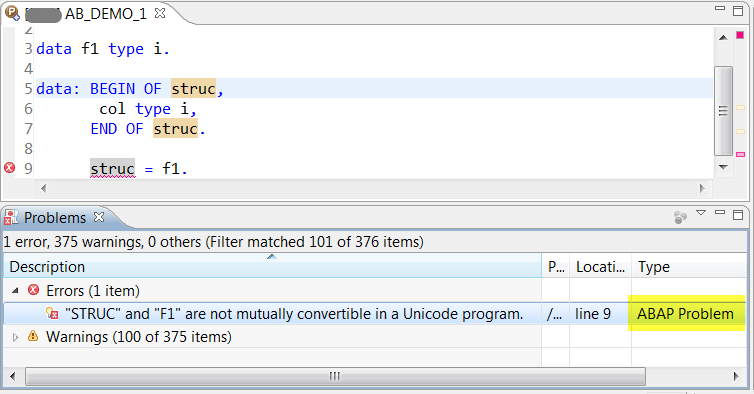This screenshot has height=394, width=754.
Task: Click the yellow warning icon of Warnings group
Action: tap(33, 336)
